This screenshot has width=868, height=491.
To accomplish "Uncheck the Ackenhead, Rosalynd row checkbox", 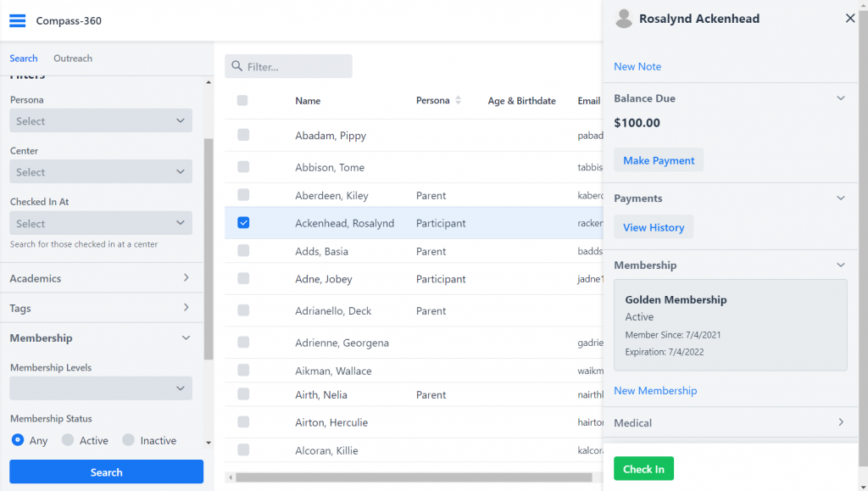I will [243, 222].
